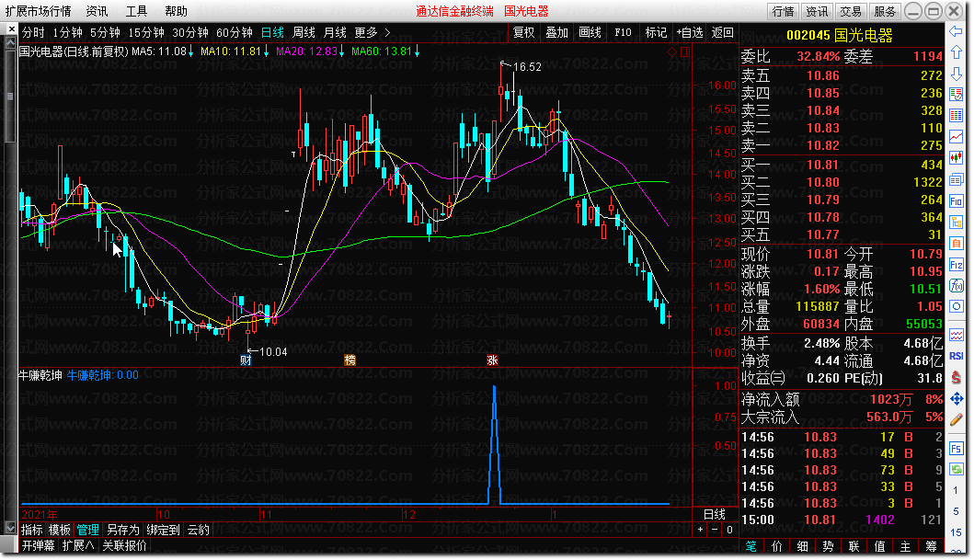Open F10 company info sidebar icon
Viewport: 974px width, 560px height.
click(x=956, y=201)
